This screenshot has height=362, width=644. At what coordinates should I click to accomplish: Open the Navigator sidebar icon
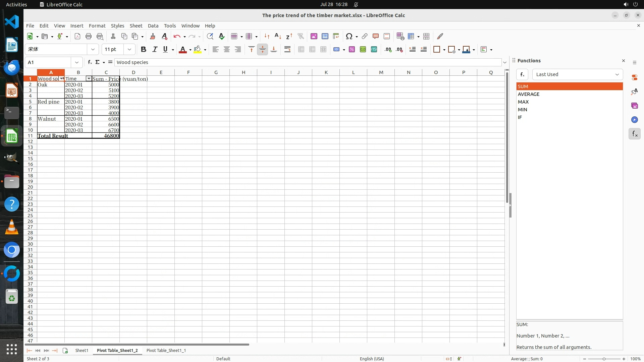click(x=634, y=120)
